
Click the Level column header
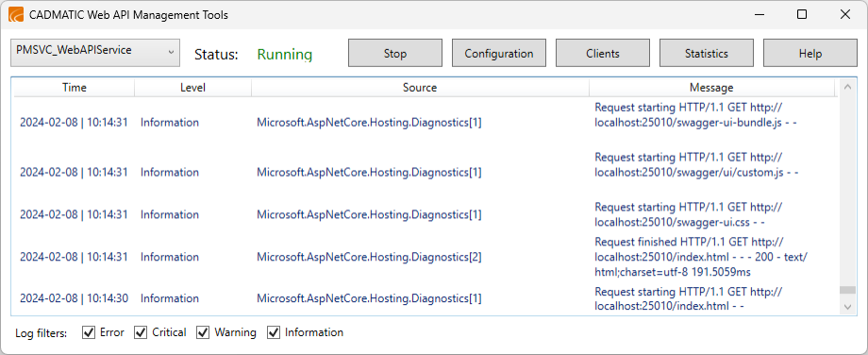(x=192, y=88)
